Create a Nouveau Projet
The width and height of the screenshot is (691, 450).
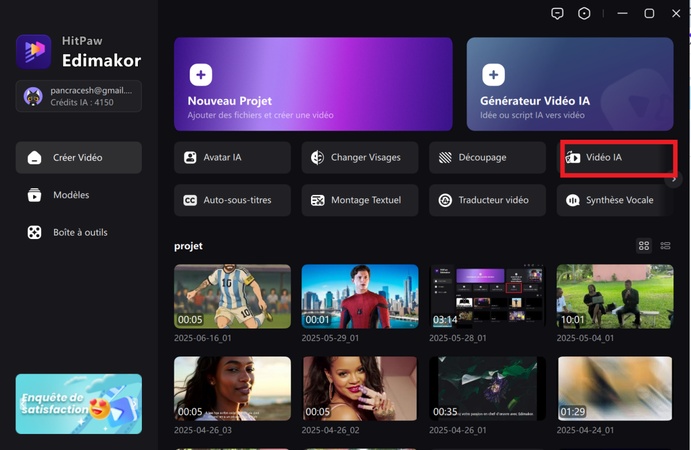click(x=313, y=84)
